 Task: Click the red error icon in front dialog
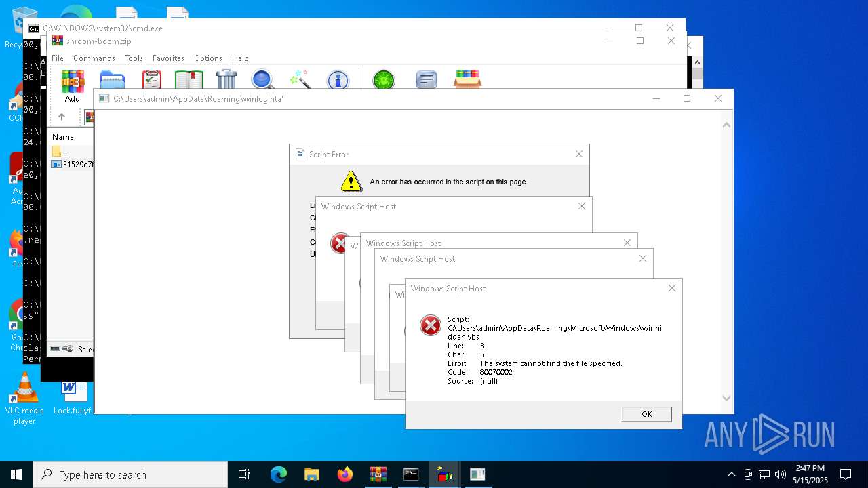[431, 326]
